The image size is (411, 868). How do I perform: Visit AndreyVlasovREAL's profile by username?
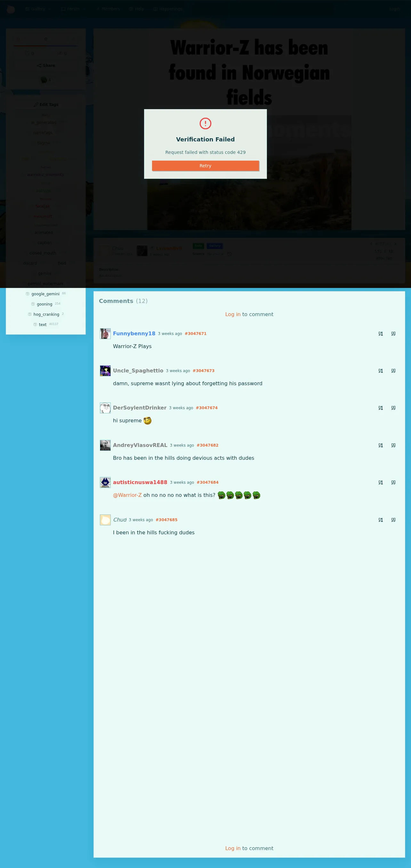[140, 445]
